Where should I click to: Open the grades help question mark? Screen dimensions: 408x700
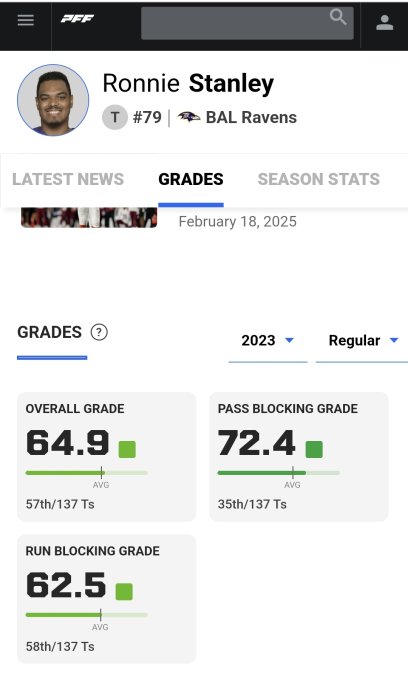click(99, 332)
